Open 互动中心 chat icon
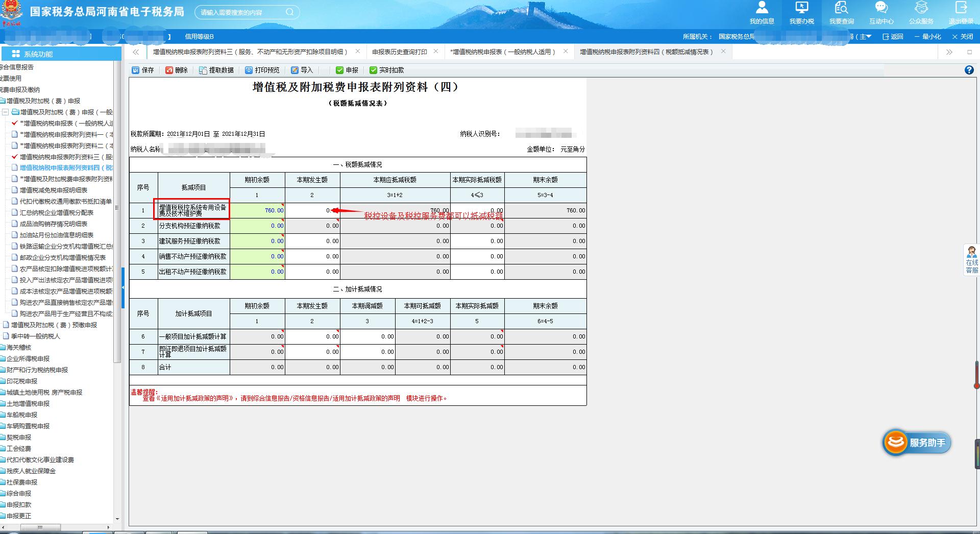Image resolution: width=980 pixels, height=534 pixels. click(x=881, y=8)
